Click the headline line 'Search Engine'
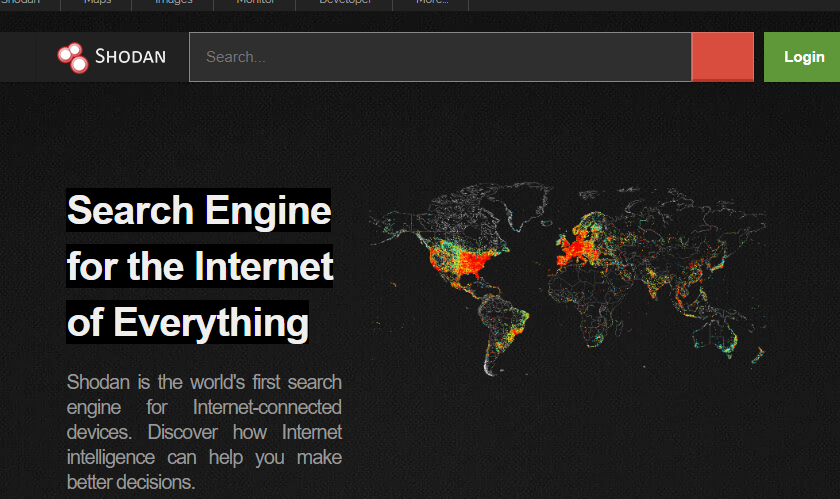The width and height of the screenshot is (840, 499). pyautogui.click(x=199, y=210)
